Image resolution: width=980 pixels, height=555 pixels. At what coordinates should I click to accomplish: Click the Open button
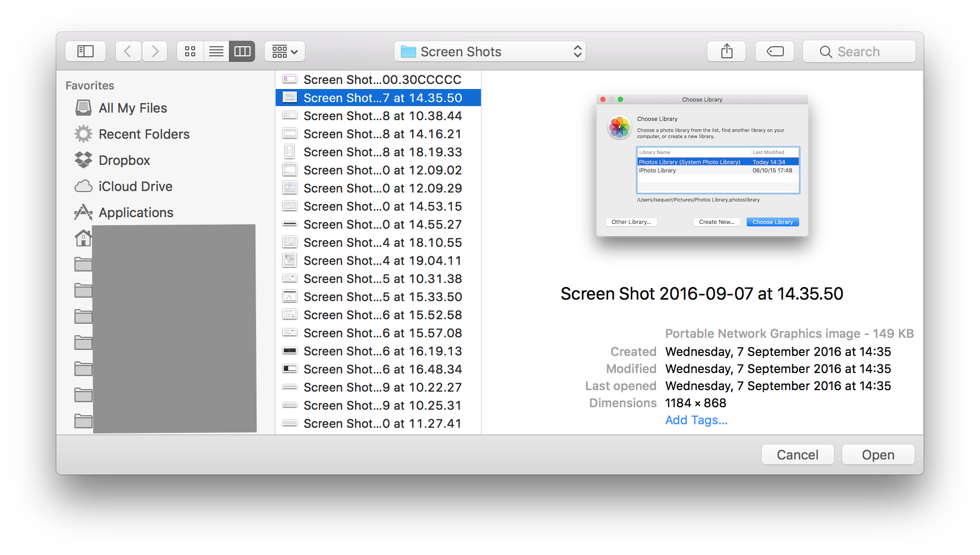878,455
